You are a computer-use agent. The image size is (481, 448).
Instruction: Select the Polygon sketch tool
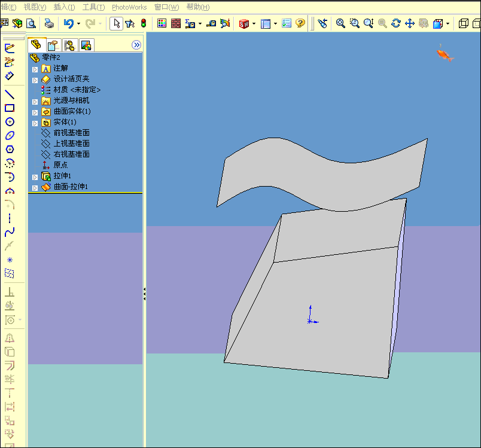[x=10, y=150]
